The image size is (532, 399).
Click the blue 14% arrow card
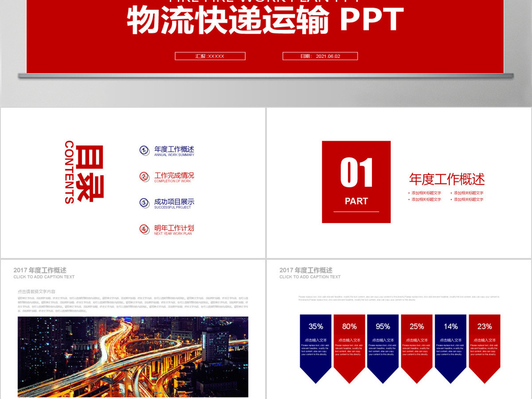[x=450, y=349]
